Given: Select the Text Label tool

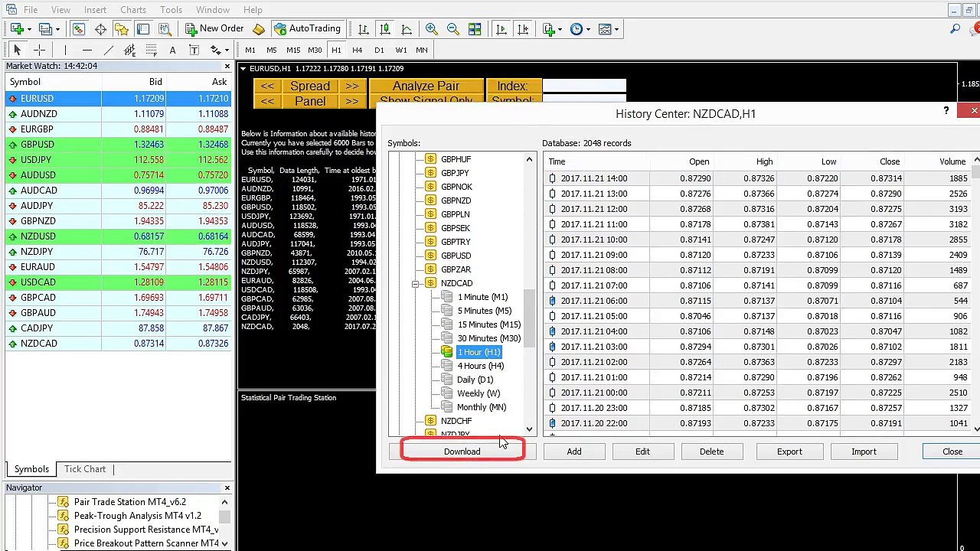Looking at the screenshot, I should [x=194, y=50].
